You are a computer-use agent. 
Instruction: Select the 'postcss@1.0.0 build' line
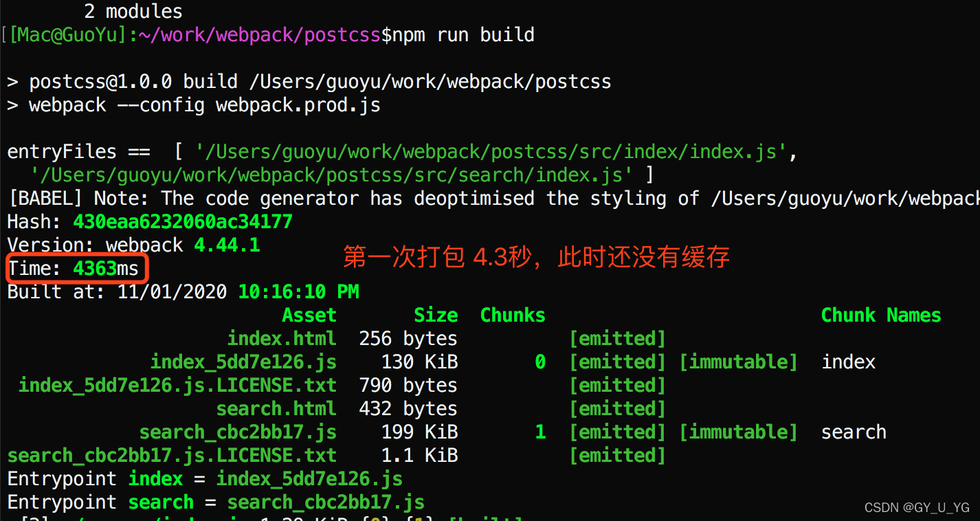[309, 82]
